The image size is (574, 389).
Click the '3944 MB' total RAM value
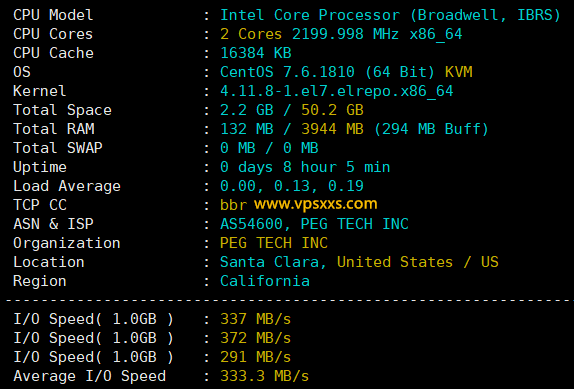click(x=332, y=129)
